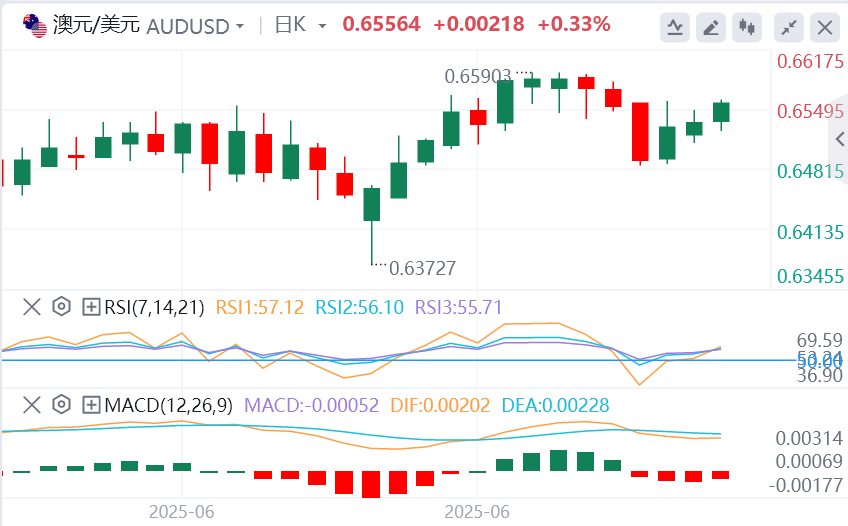848x526 pixels.
Task: Click the DIF:0.00202 value
Action: 440,405
